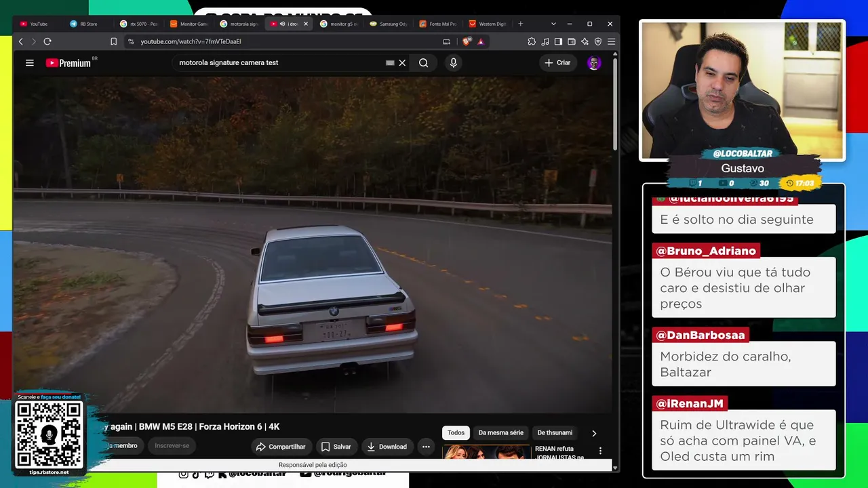Expand the tab search dropdown
The height and width of the screenshot is (488, 868).
[553, 24]
